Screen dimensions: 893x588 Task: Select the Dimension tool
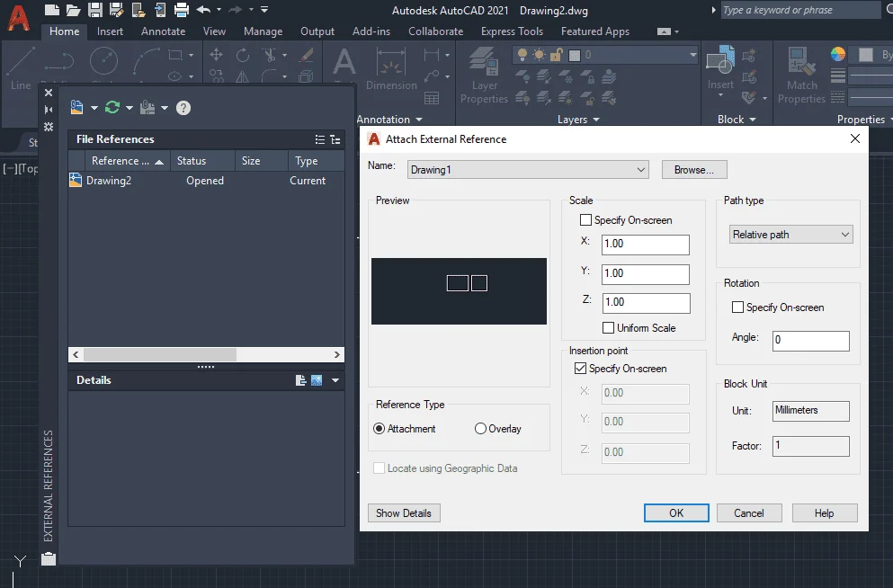point(390,68)
